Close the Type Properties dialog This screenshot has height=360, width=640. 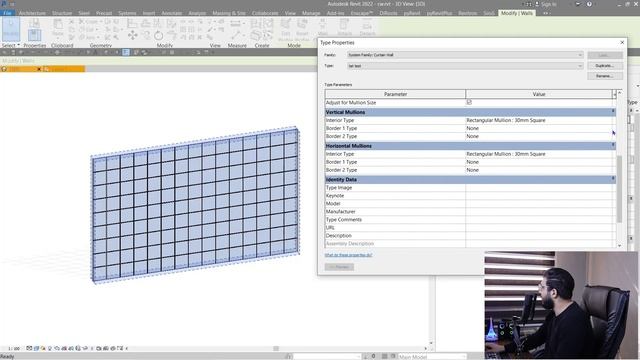click(x=622, y=42)
